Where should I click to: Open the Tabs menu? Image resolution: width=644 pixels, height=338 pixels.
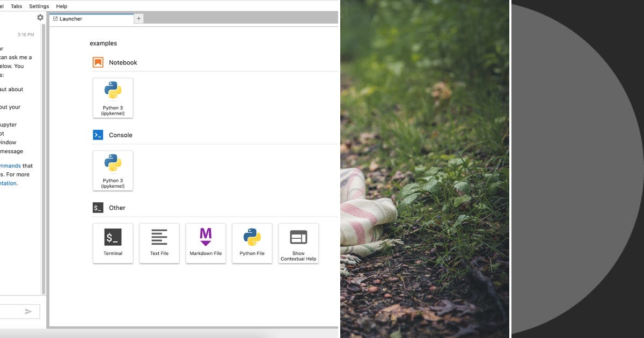point(16,6)
